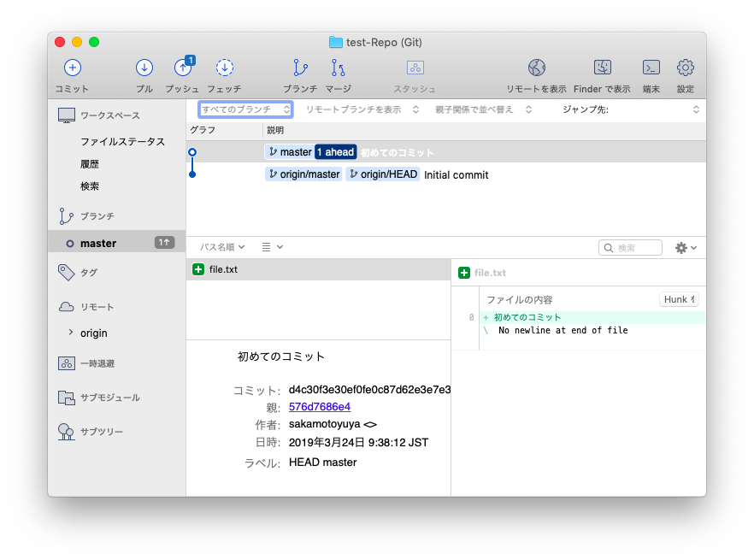Click the parent commit link 576d7686e4
754x560 pixels.
tap(320, 406)
